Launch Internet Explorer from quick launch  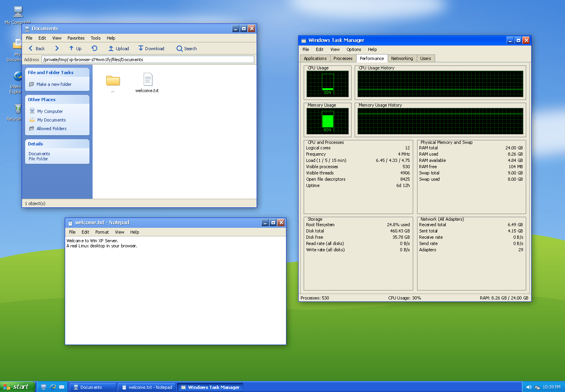(53, 387)
